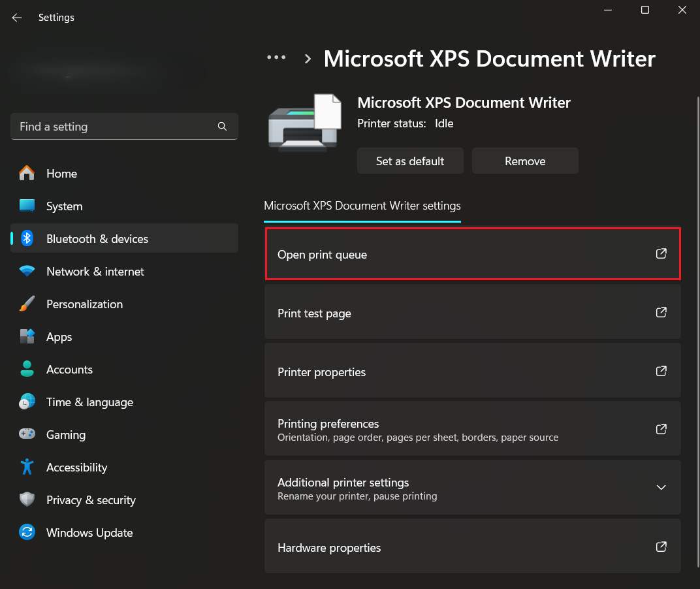This screenshot has width=700, height=589.
Task: Open the breadcrumb ellipsis menu
Action: (276, 58)
